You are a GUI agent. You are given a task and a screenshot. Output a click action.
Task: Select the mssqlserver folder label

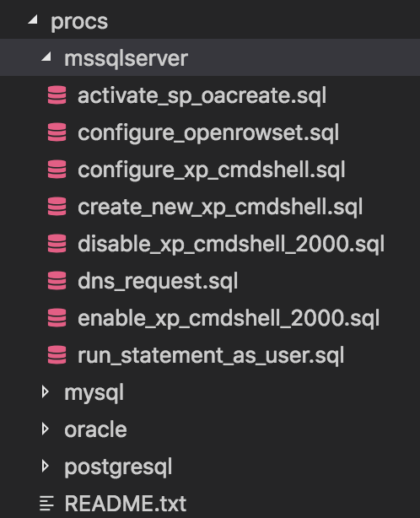(x=127, y=58)
